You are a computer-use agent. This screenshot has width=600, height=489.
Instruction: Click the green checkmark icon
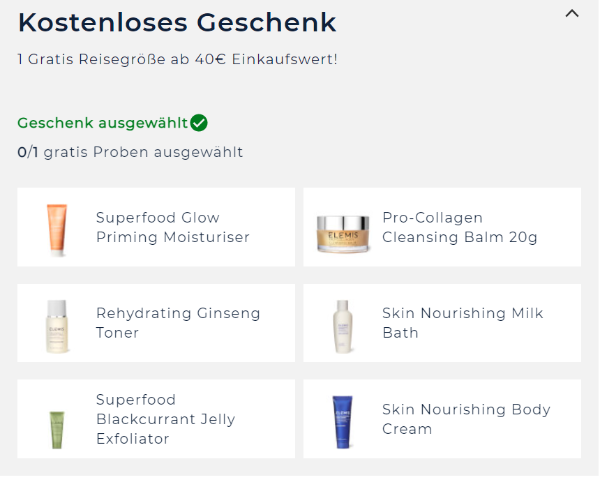tap(199, 123)
